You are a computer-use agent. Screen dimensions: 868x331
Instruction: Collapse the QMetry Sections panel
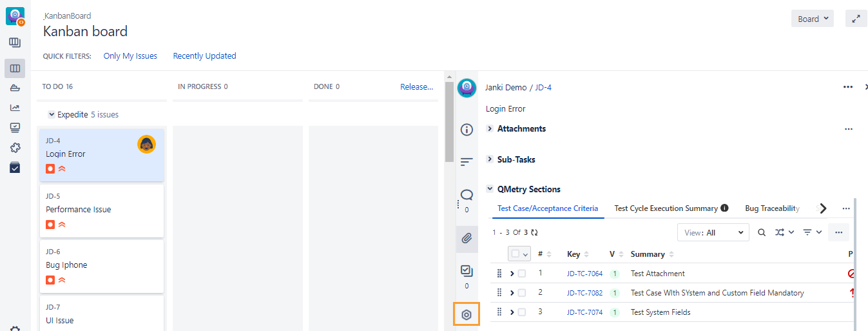(x=490, y=189)
